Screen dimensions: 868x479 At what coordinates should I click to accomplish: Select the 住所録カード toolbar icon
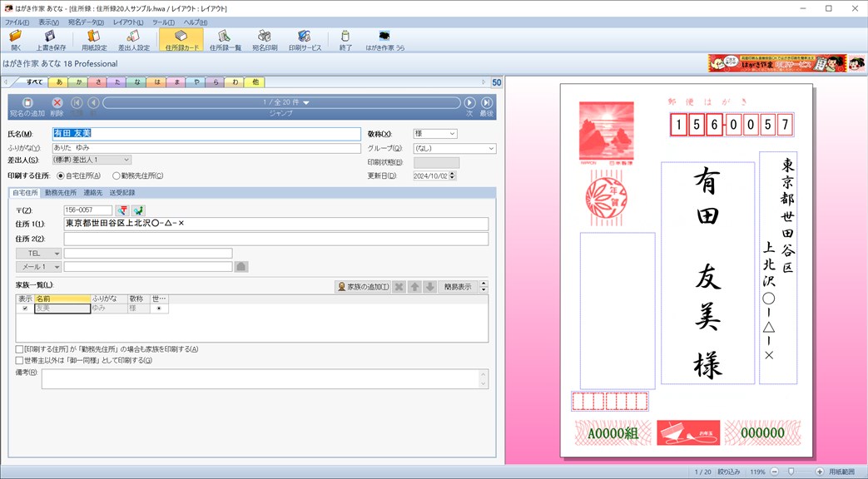tap(181, 40)
